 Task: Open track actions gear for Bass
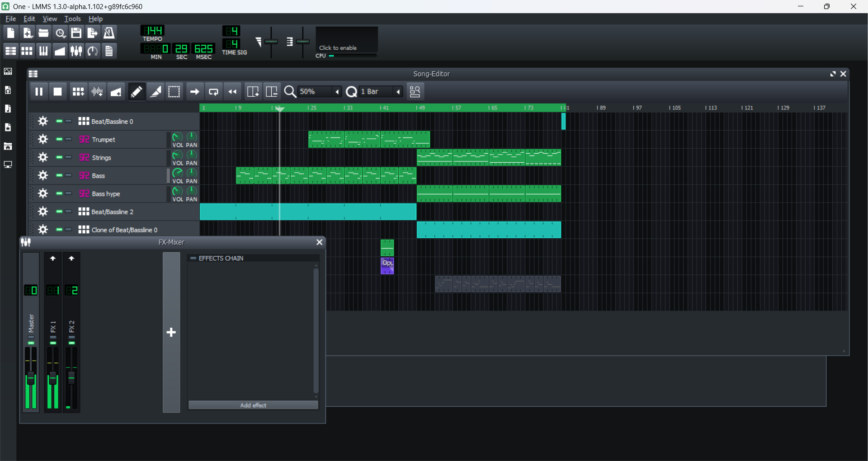(43, 175)
